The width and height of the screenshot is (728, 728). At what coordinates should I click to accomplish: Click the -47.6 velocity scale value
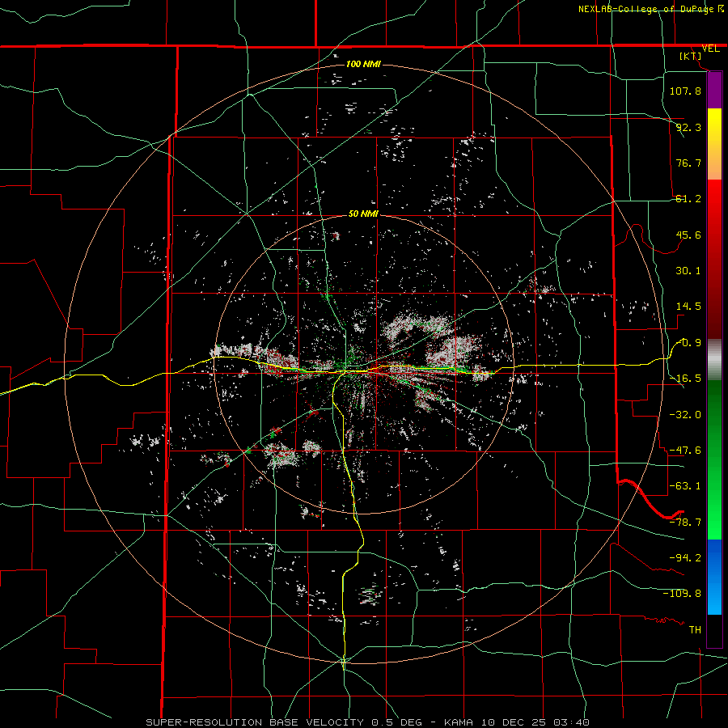(x=685, y=451)
